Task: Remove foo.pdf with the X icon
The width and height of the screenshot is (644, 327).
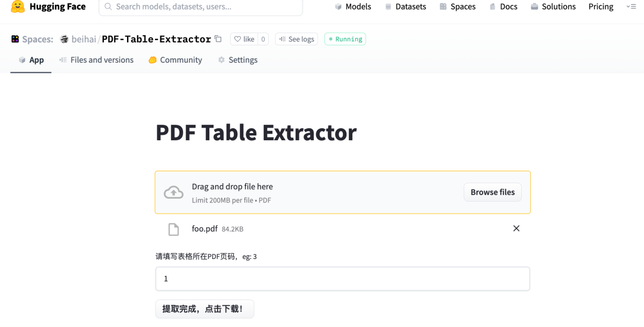Action: click(x=516, y=229)
